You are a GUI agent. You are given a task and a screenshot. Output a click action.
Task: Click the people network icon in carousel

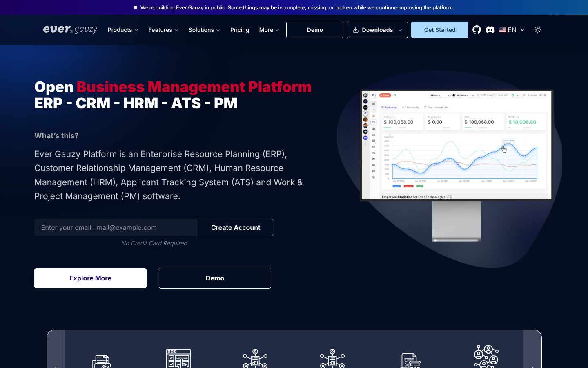coord(486,356)
